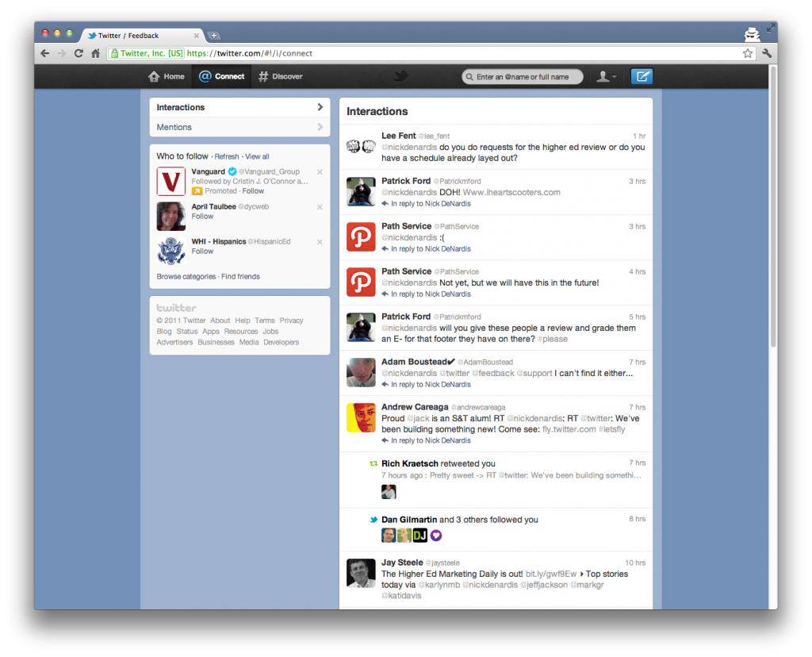The width and height of the screenshot is (812, 657).
Task: Open Path Service avatar on the 4 hrs tweet
Action: click(x=361, y=282)
